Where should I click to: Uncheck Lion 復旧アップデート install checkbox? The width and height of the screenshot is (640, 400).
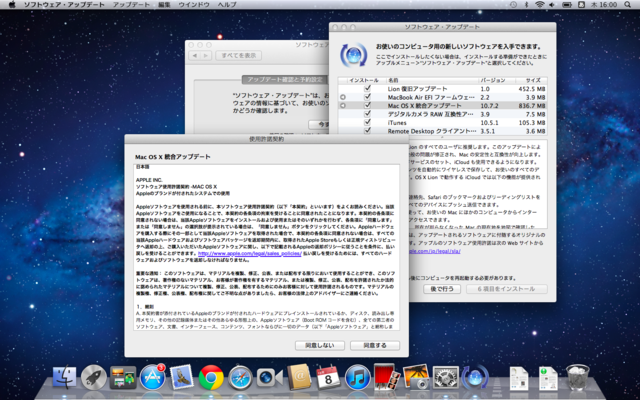tap(367, 88)
